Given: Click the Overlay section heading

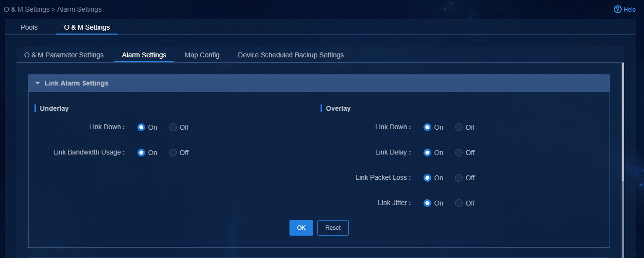Looking at the screenshot, I should 338,108.
